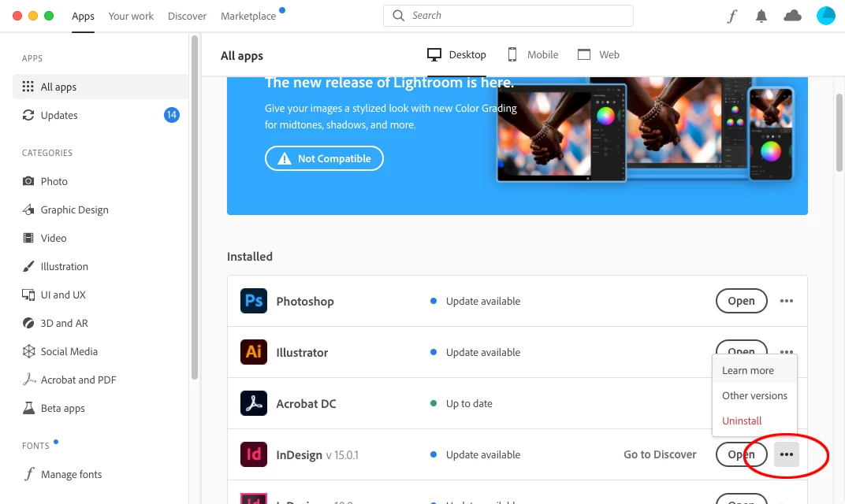Image resolution: width=845 pixels, height=504 pixels.
Task: Click the Acrobat DC app icon
Action: [x=253, y=402]
